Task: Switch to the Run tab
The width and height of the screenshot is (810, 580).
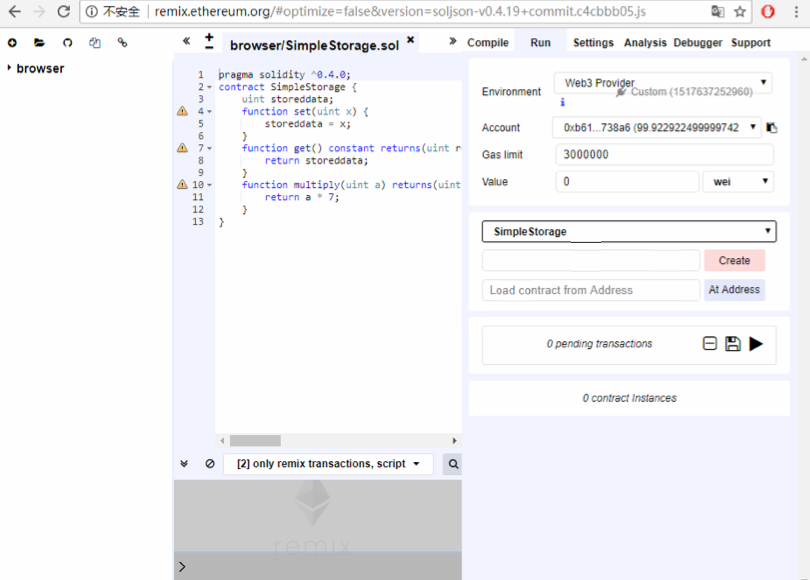Action: [x=540, y=43]
